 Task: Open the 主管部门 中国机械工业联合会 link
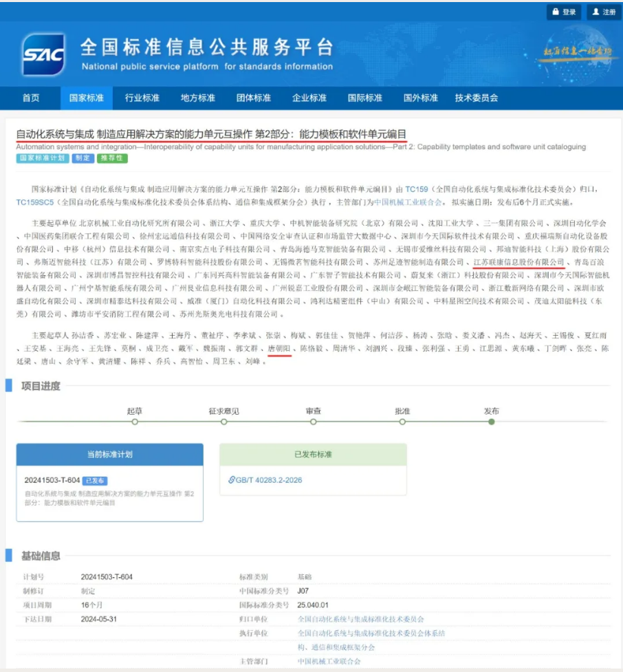tap(329, 661)
